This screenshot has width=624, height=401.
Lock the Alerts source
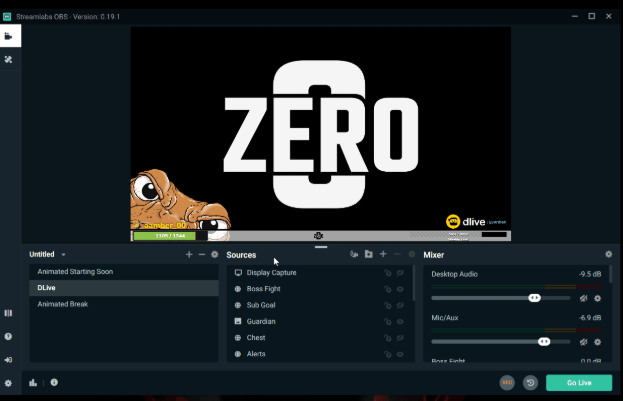tap(388, 354)
